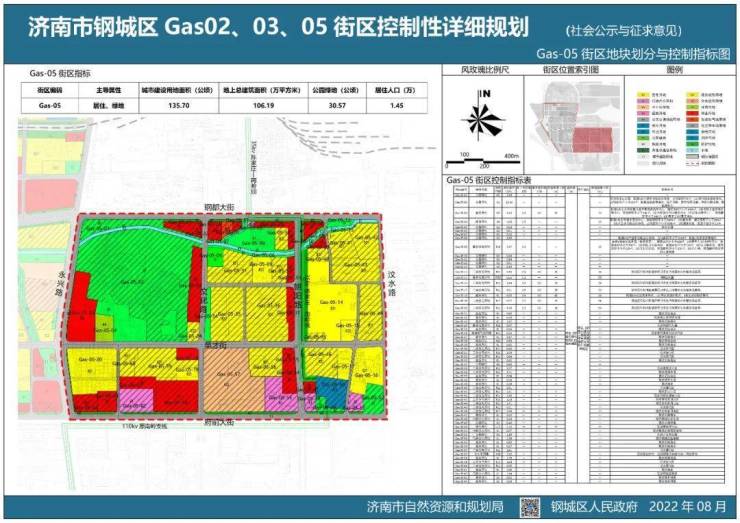
Task: Click header 居住人口（万）
Action: tap(396, 90)
